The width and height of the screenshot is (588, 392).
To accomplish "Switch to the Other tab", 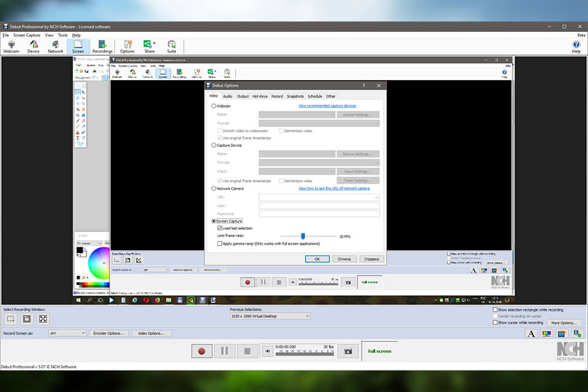I will (331, 96).
